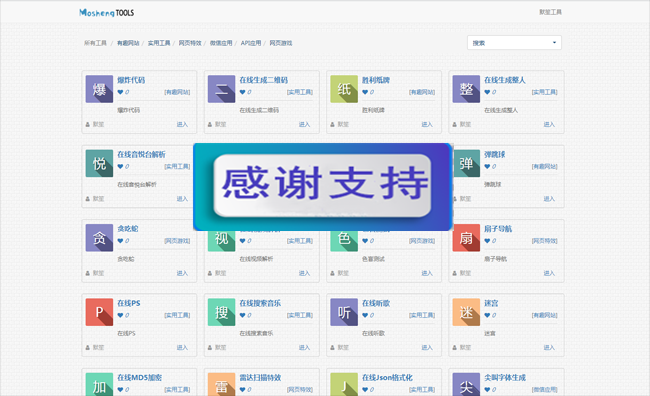Click 进入 on the 在线生成整人 card
Screen dimensions: 650x396
pyautogui.click(x=549, y=124)
